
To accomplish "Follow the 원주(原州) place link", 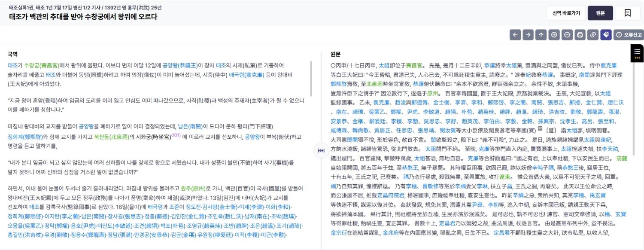I will (193, 188).
